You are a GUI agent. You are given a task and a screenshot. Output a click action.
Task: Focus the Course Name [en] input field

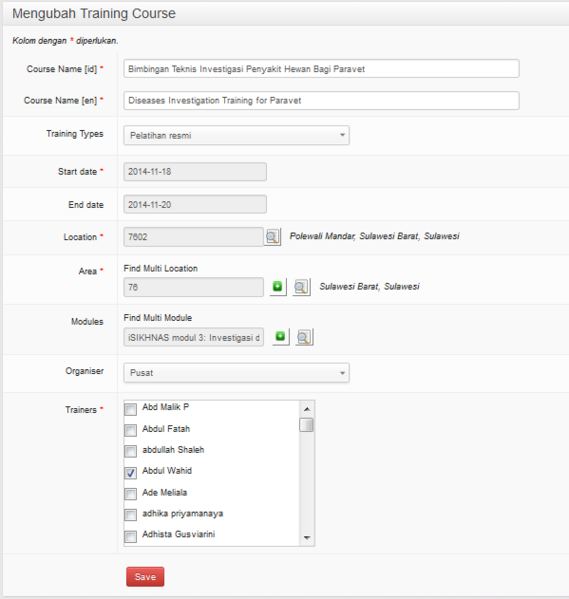321,100
